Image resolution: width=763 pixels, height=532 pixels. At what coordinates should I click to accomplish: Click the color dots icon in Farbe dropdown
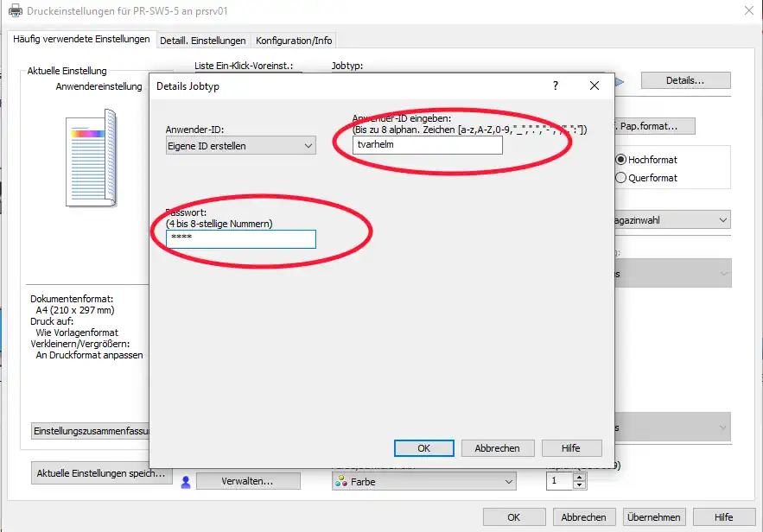(x=340, y=482)
